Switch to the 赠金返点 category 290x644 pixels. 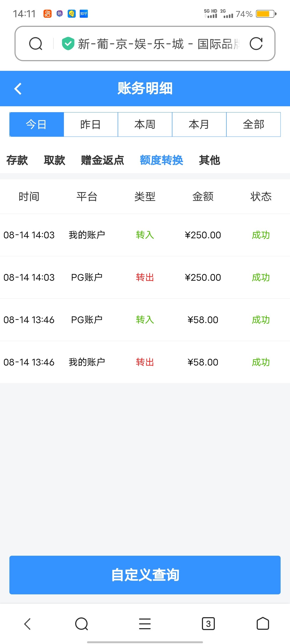click(103, 160)
